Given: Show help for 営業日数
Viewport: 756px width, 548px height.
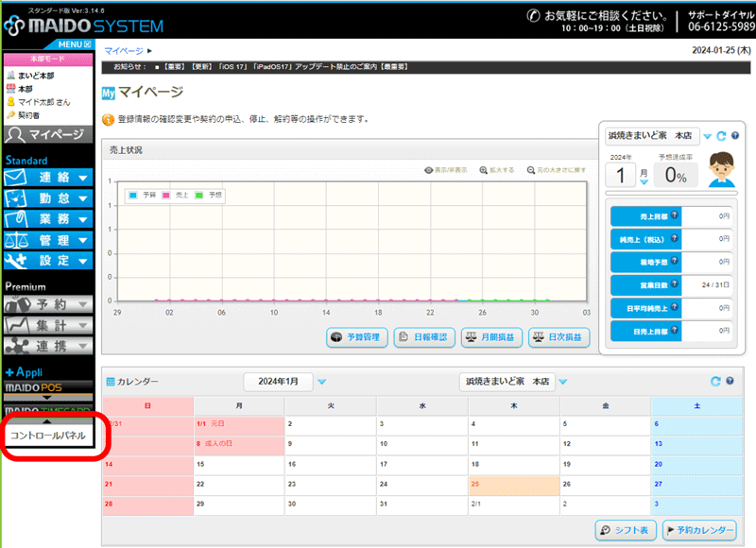Looking at the screenshot, I should [675, 283].
